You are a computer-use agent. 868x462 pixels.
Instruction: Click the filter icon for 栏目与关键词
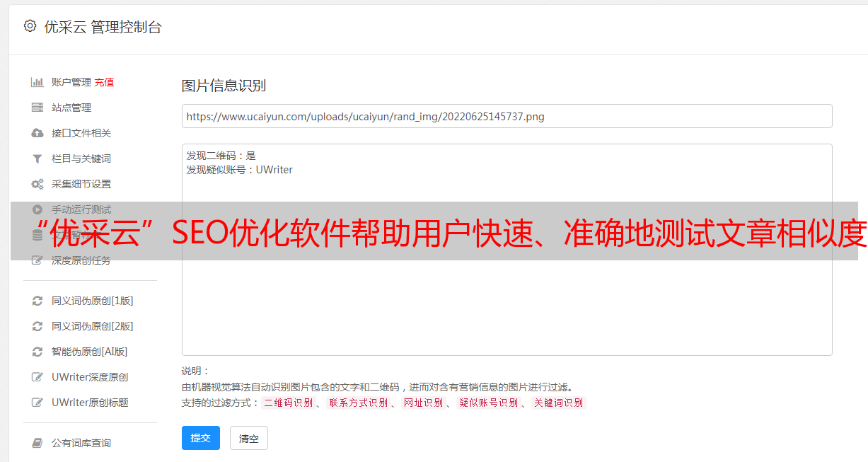(x=37, y=158)
